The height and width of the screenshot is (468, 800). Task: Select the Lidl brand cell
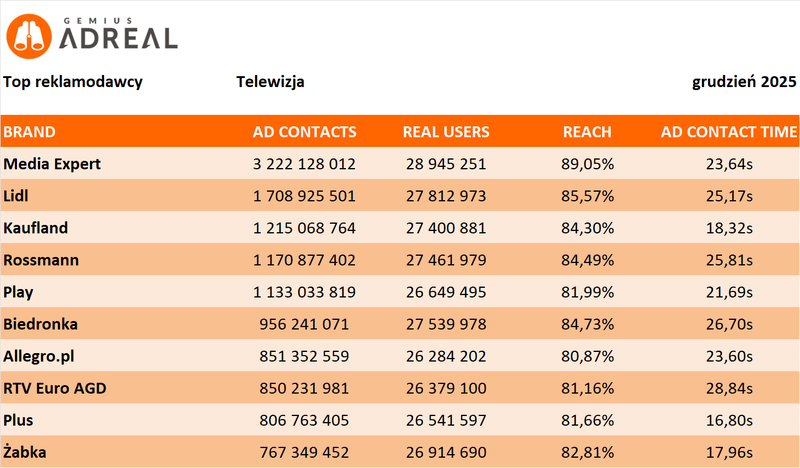click(15, 195)
